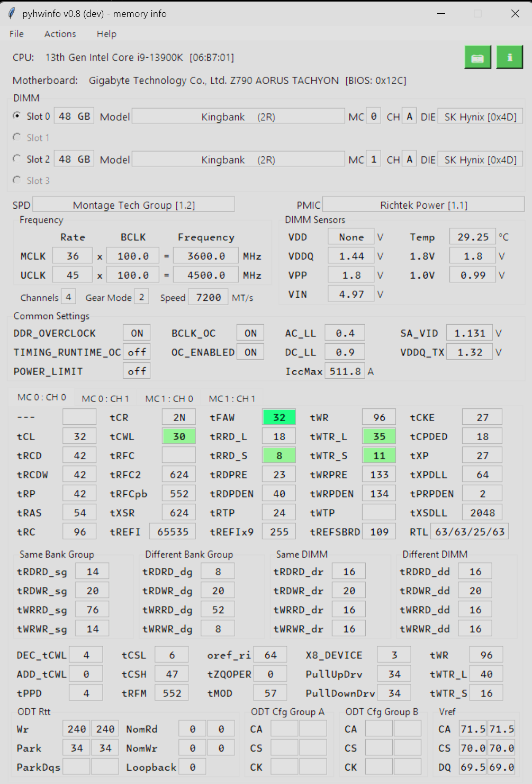Click the PMIC Richtek Power field
532x784 pixels.
[423, 204]
